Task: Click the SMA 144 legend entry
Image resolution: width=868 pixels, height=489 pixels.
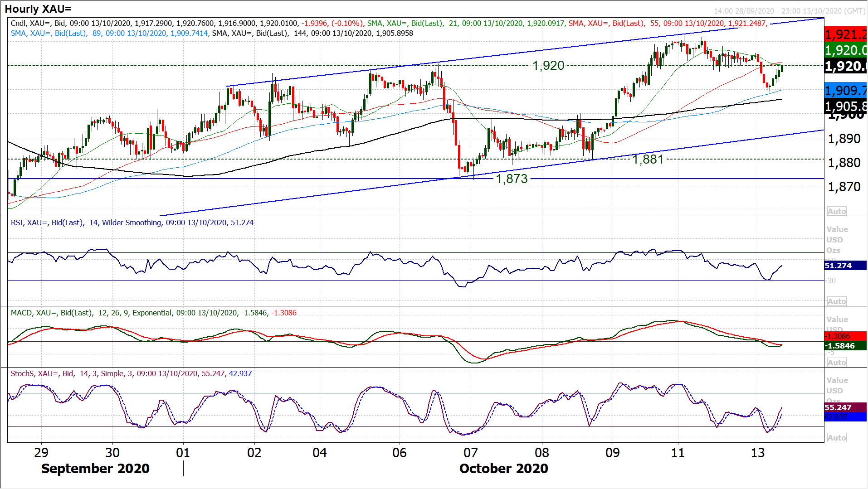Action: click(x=312, y=33)
